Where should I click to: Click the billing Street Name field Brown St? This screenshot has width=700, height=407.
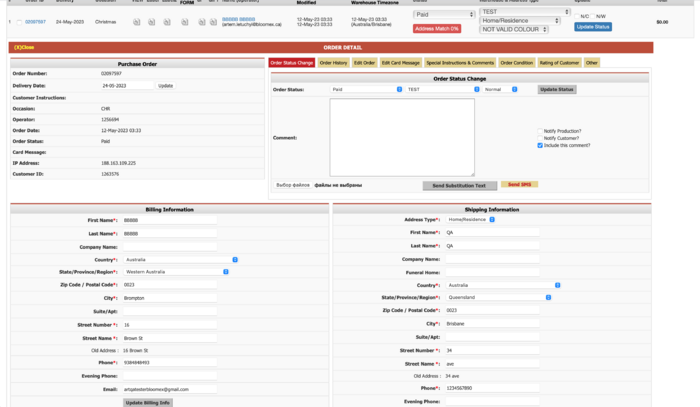click(x=170, y=338)
